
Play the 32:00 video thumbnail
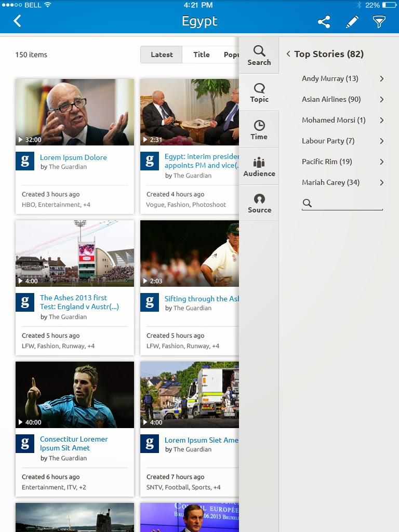coord(75,112)
